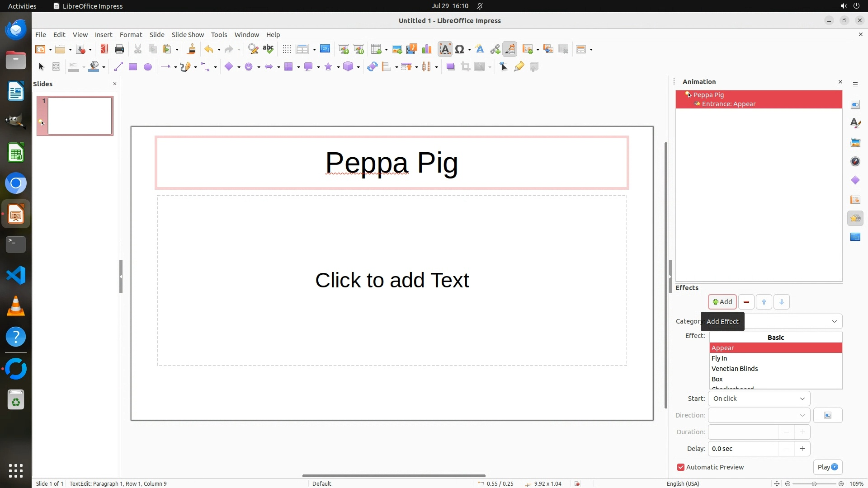Click the Insert Image toolbar icon

396,49
